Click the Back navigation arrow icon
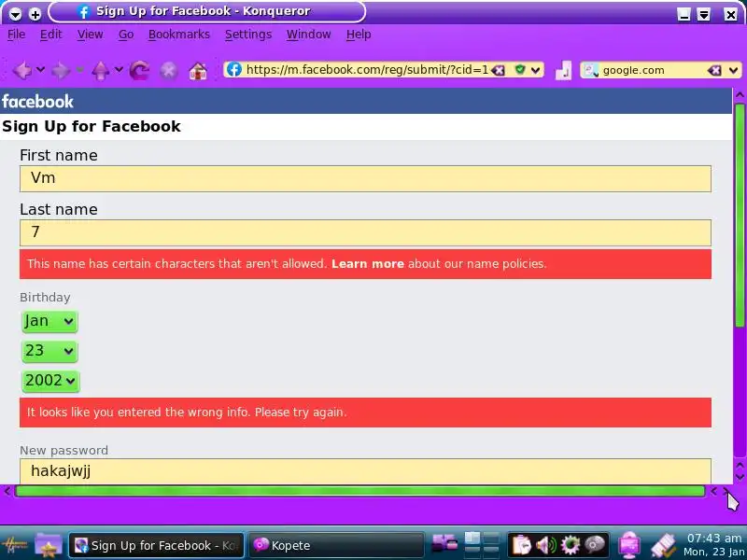The width and height of the screenshot is (747, 560). coord(21,71)
